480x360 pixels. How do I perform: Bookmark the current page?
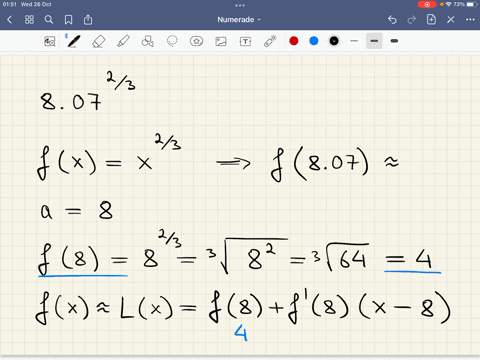[68, 20]
